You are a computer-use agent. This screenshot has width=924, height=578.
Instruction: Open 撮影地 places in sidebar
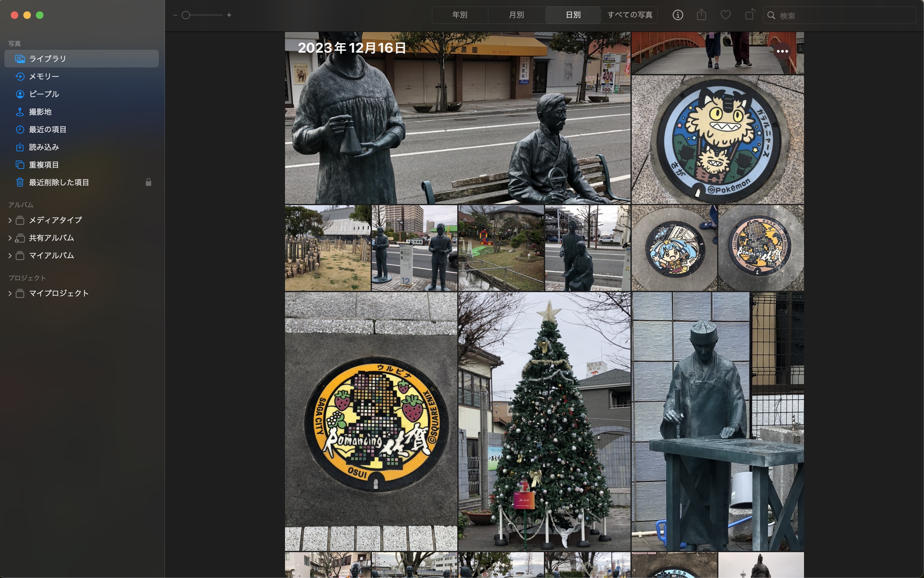(40, 112)
